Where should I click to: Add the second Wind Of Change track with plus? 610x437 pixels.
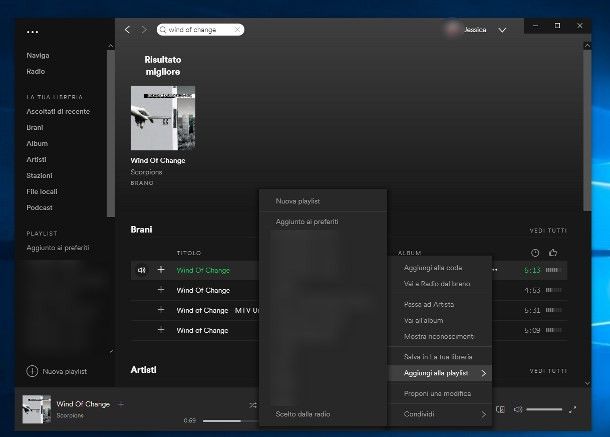click(x=161, y=290)
